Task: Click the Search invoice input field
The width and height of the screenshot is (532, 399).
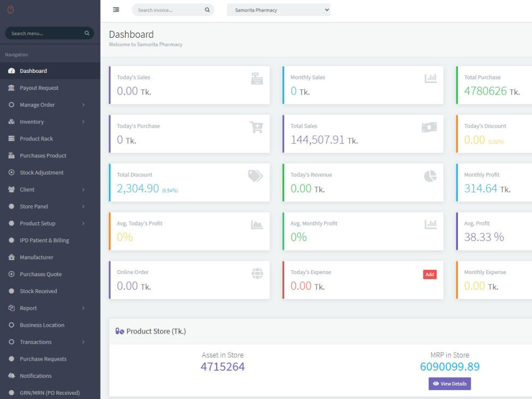Action: point(173,10)
